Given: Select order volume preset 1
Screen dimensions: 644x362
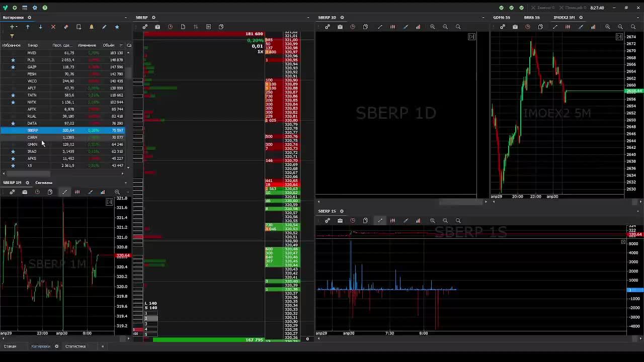Looking at the screenshot, I should (150, 313).
